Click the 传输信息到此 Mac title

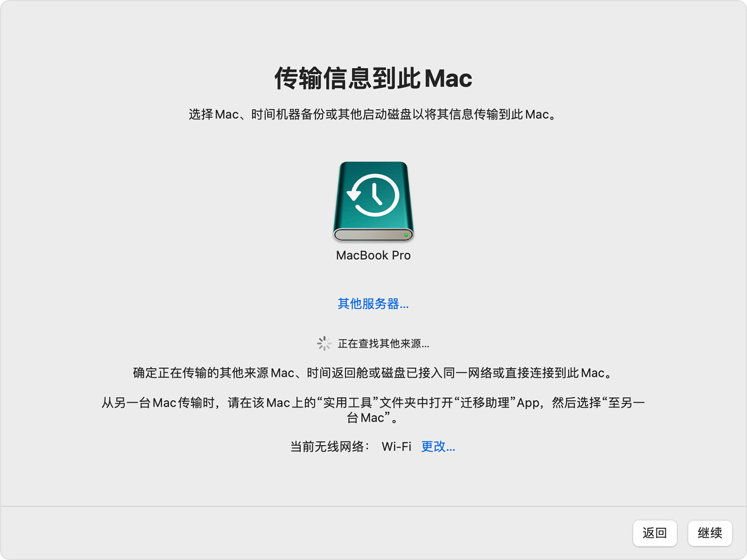373,78
